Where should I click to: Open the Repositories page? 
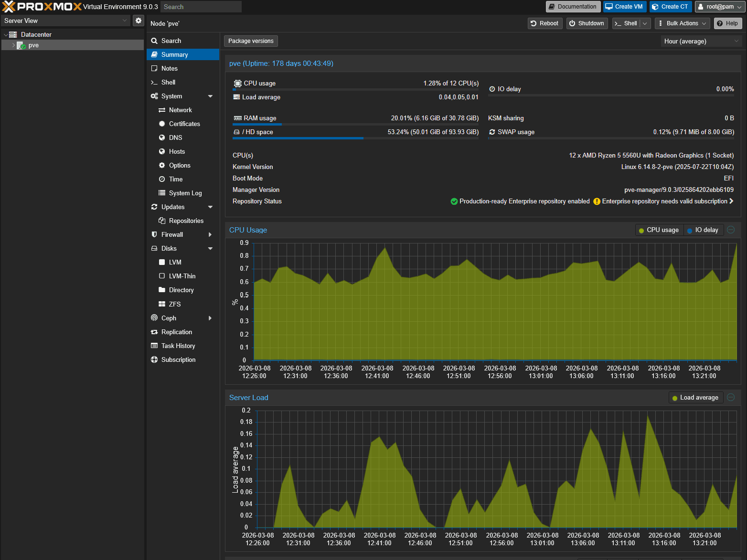[x=183, y=221]
